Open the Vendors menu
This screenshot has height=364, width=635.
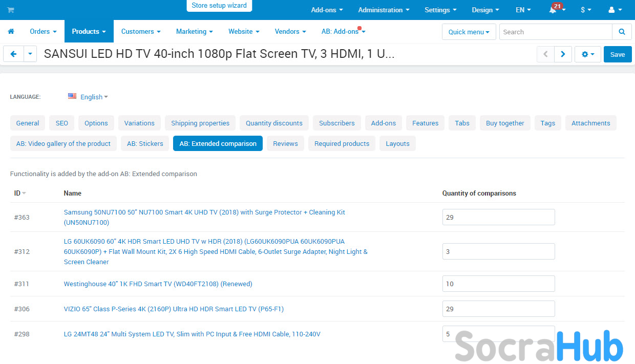[x=290, y=31]
